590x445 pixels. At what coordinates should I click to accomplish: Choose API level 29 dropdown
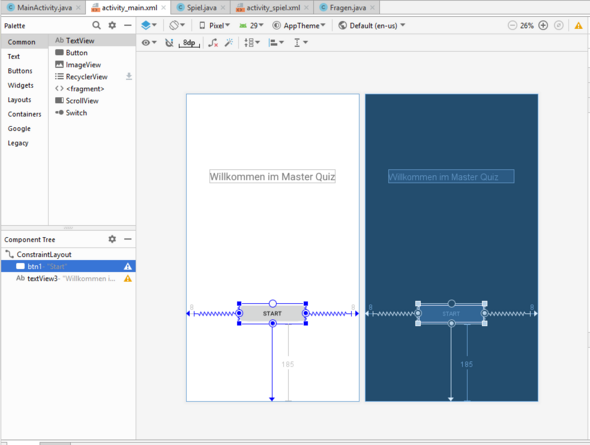251,25
